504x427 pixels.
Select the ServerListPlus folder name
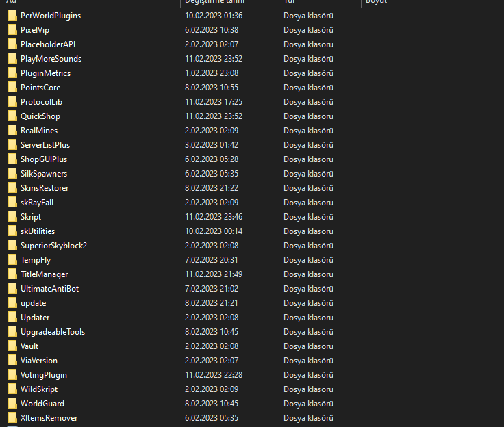tap(45, 145)
